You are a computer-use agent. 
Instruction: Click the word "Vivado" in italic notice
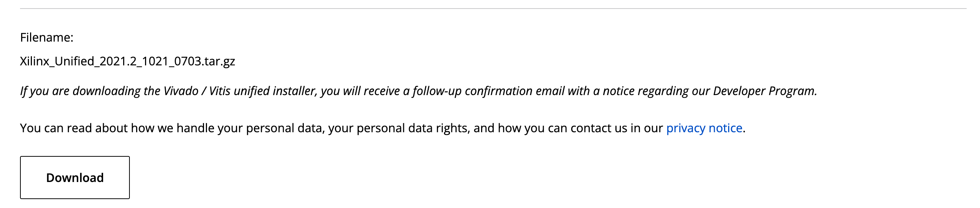pos(181,91)
